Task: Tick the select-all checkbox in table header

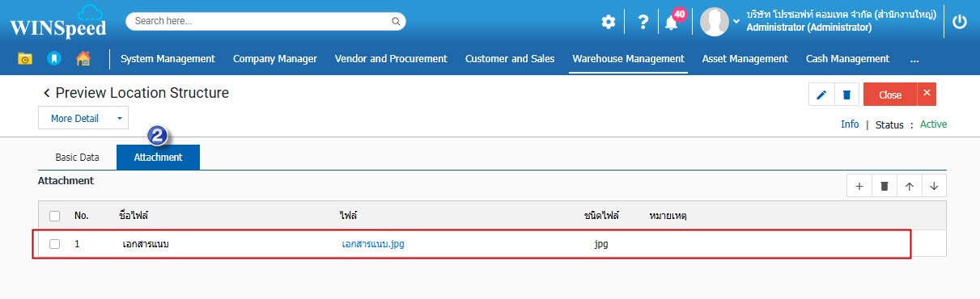Action: coord(54,216)
